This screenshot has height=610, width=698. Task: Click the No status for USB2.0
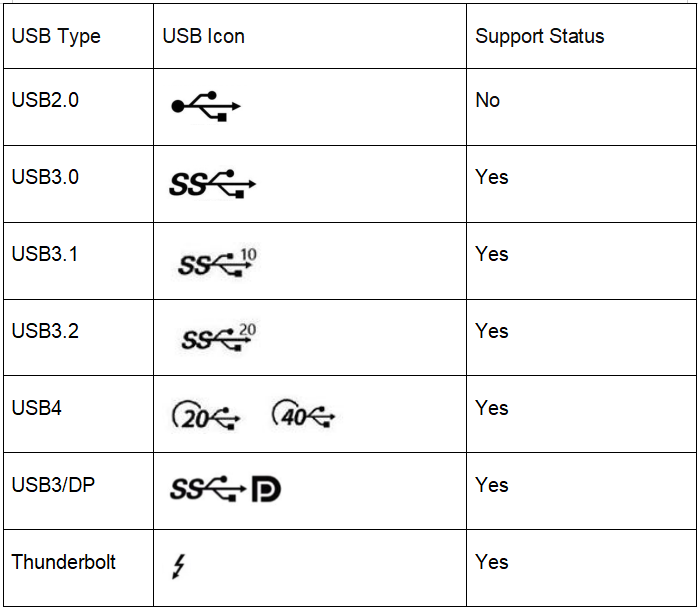(487, 100)
